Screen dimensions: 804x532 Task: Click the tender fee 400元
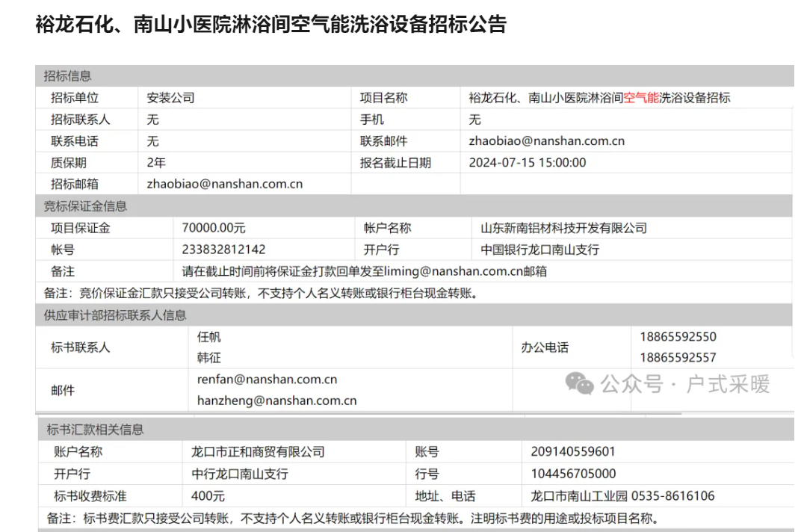[208, 496]
